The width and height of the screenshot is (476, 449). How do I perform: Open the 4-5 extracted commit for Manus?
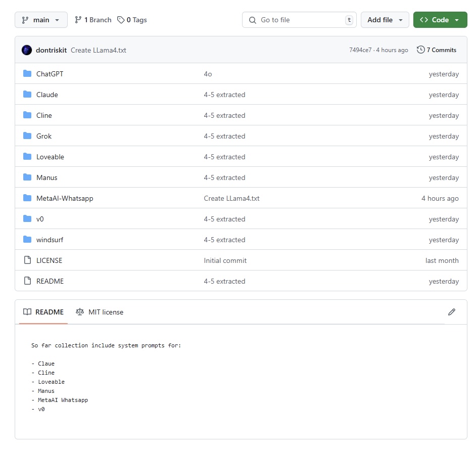coord(225,177)
